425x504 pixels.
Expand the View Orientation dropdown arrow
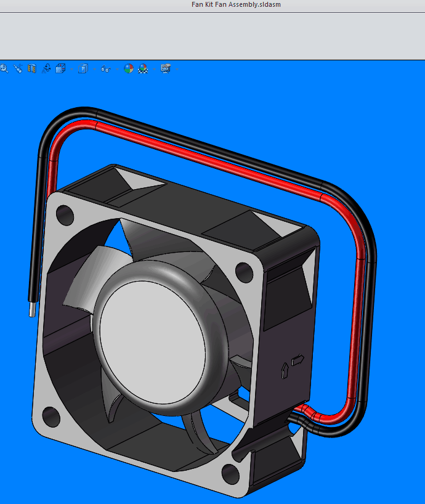pyautogui.click(x=71, y=69)
